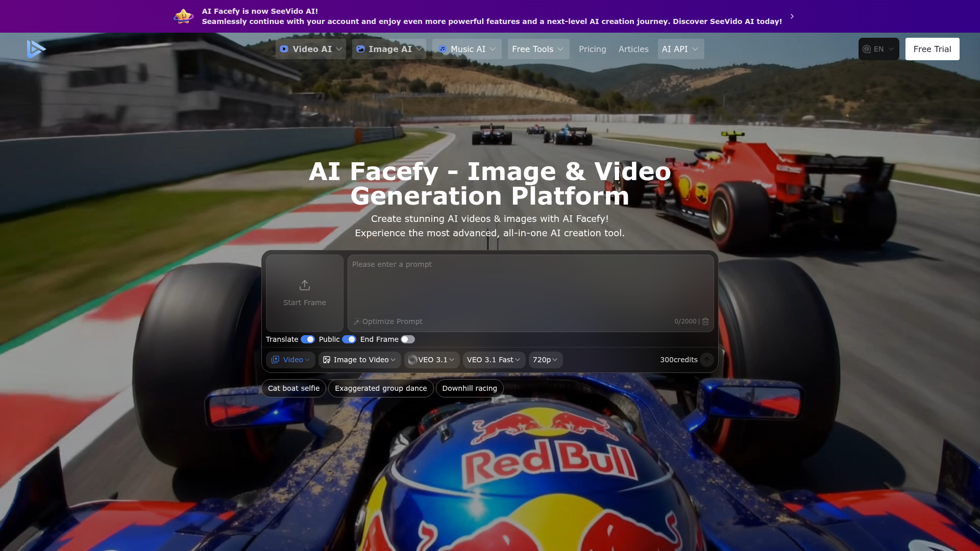Click the Optimize Prompt text button
Viewport: 980px width, 551px height.
click(x=392, y=321)
